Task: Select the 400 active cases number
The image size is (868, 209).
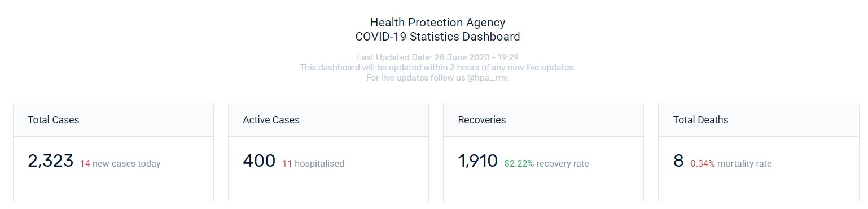Action: point(259,161)
